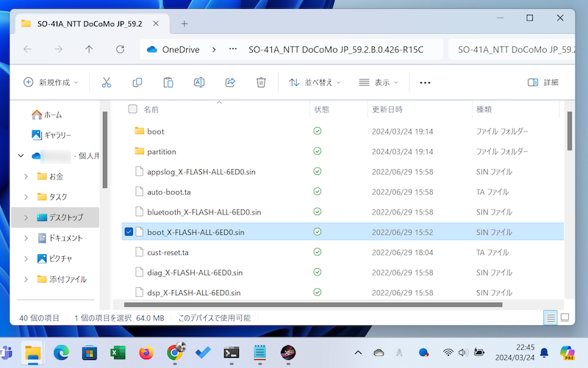Screen dimensions: 588x368
Task: Refresh the current folder view
Action: click(120, 50)
